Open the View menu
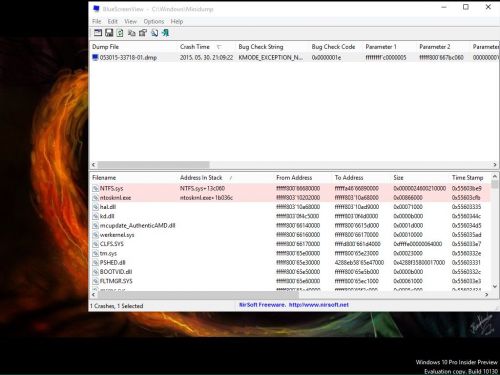This screenshot has width=500, height=375. [130, 21]
